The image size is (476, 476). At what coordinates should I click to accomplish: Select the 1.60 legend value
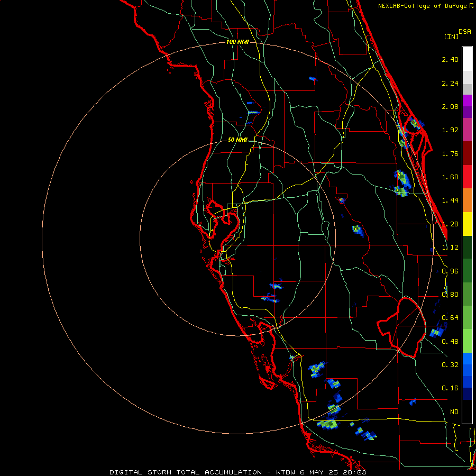click(x=450, y=177)
